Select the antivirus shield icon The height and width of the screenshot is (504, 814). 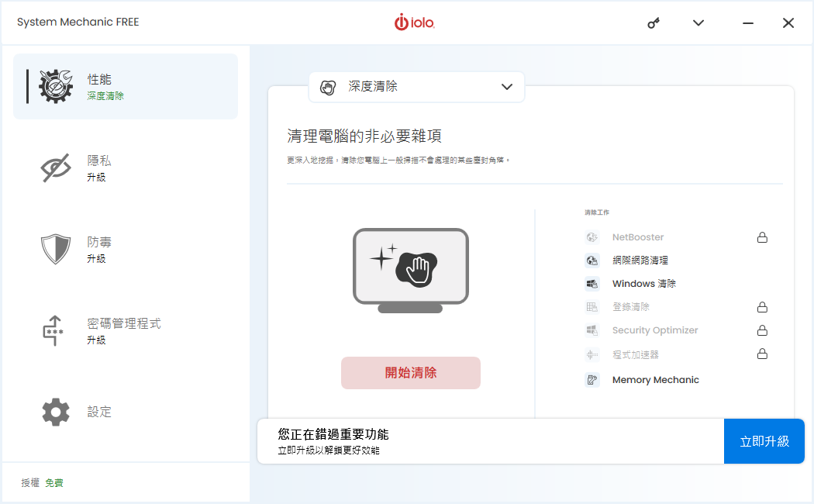[56, 250]
